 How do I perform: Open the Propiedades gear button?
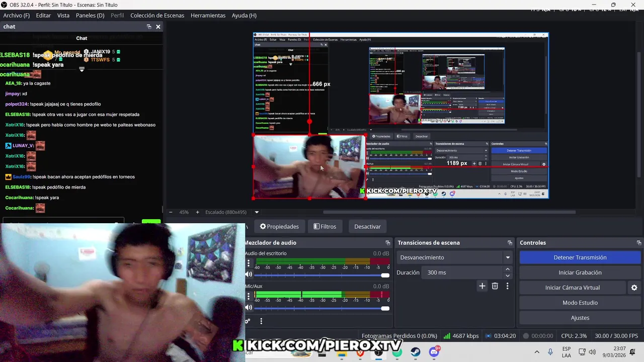click(x=279, y=226)
